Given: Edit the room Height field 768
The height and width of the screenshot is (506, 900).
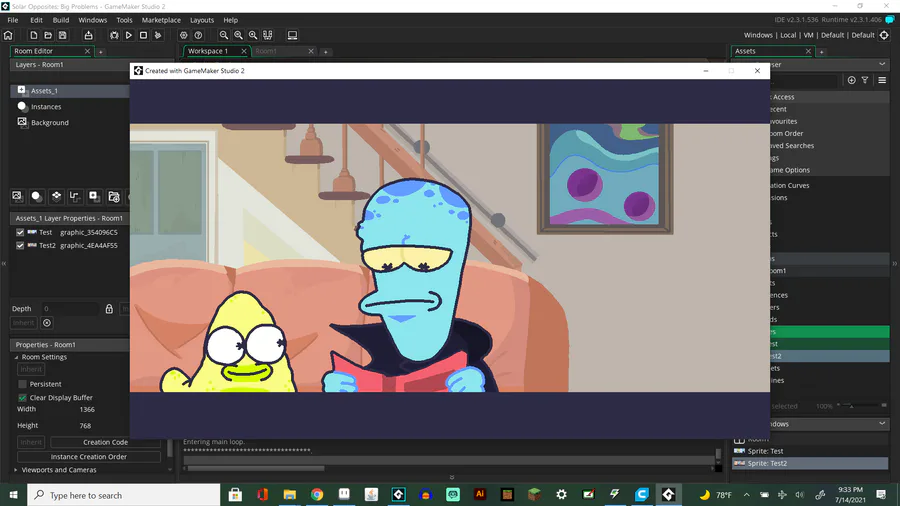Looking at the screenshot, I should pos(87,426).
